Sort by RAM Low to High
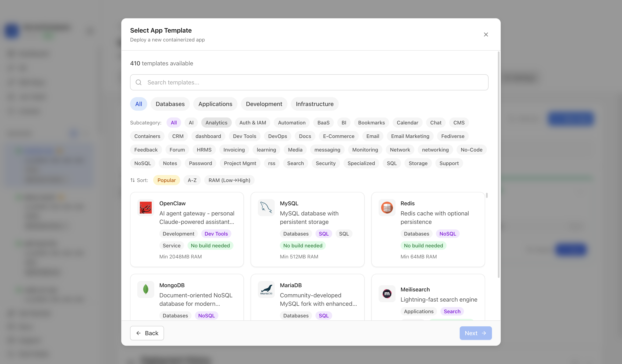 click(x=229, y=180)
